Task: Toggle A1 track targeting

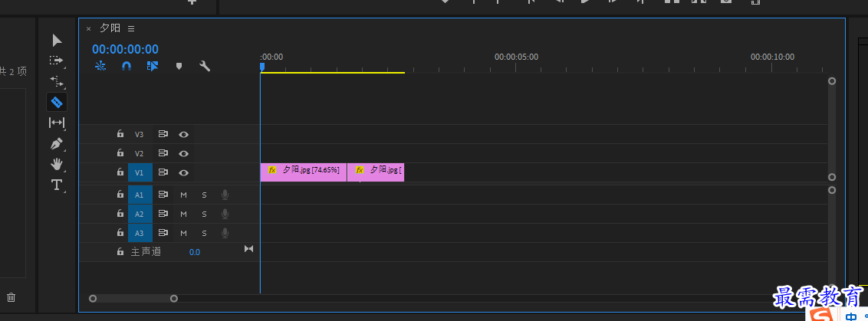Action: [140, 195]
